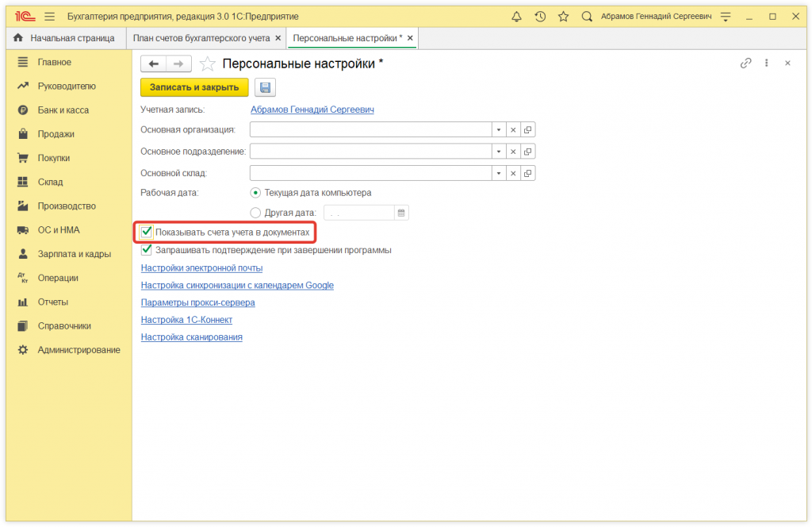Open calendar picker for Другая дата

pyautogui.click(x=401, y=213)
